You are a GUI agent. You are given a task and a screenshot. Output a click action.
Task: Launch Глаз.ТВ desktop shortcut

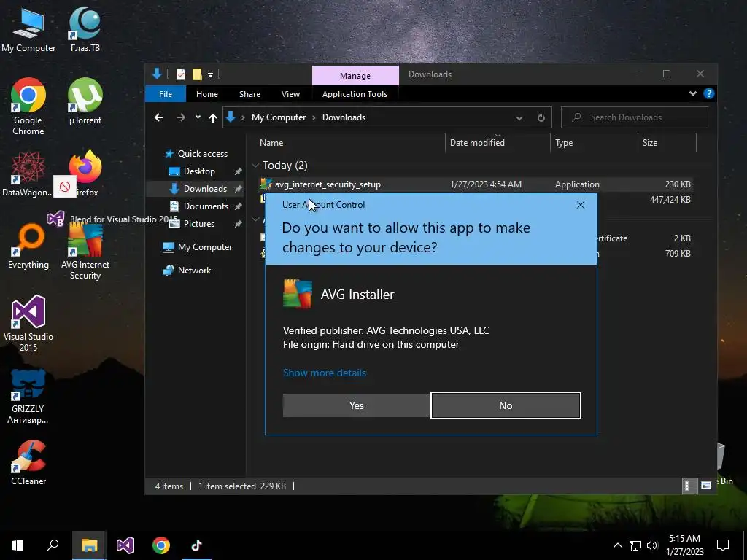(85, 29)
